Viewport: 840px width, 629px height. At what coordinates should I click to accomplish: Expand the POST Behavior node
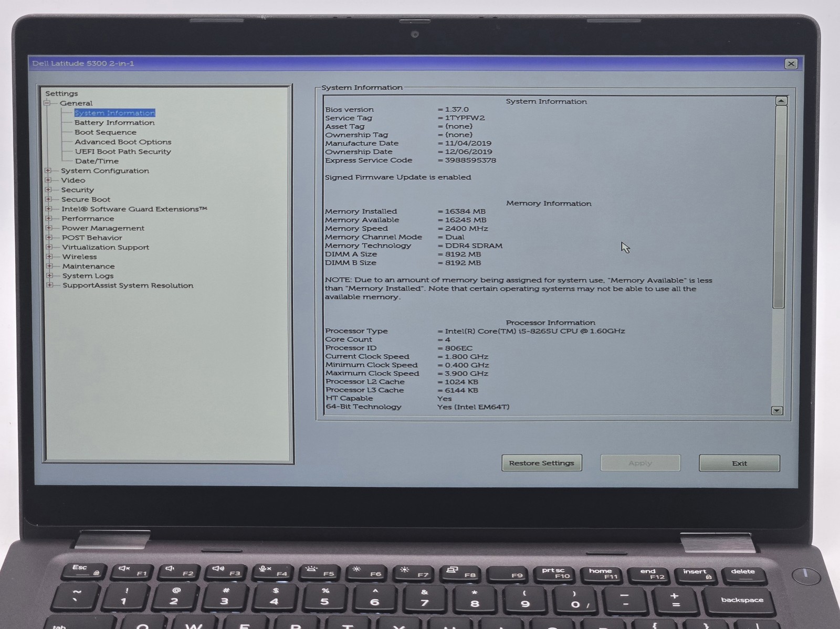click(49, 237)
